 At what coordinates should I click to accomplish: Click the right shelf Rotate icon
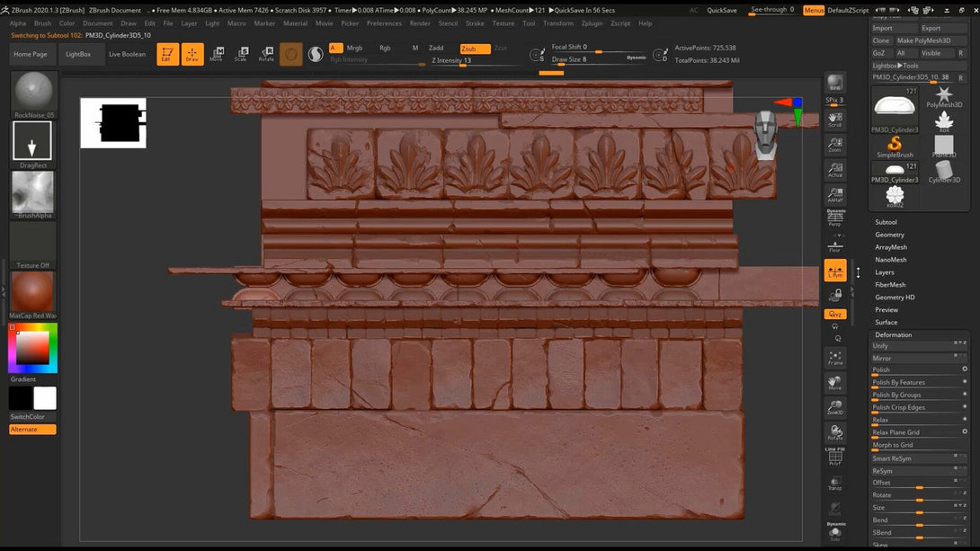coord(835,432)
